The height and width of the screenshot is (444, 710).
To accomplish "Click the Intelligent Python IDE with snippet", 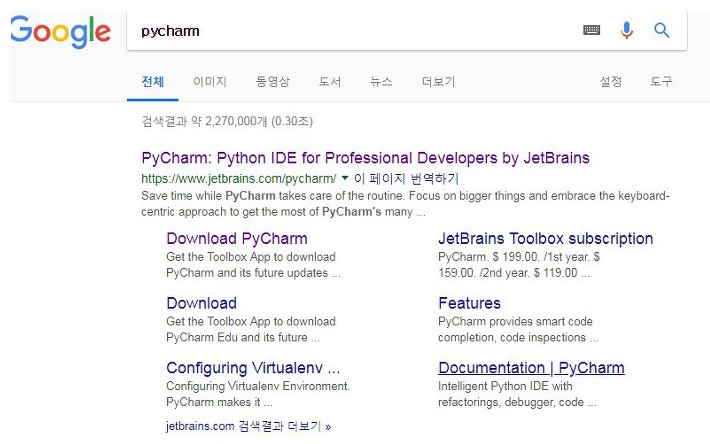I will pos(517,394).
